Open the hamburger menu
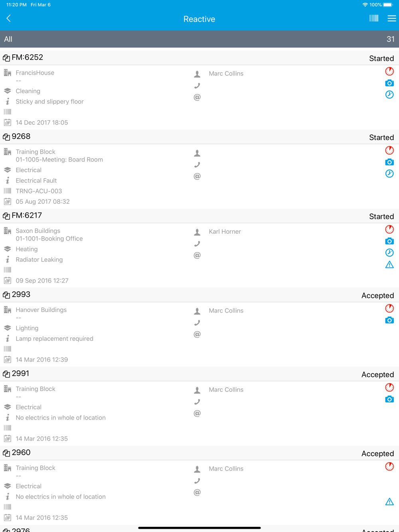Screen dimensions: 399x532 point(391,18)
